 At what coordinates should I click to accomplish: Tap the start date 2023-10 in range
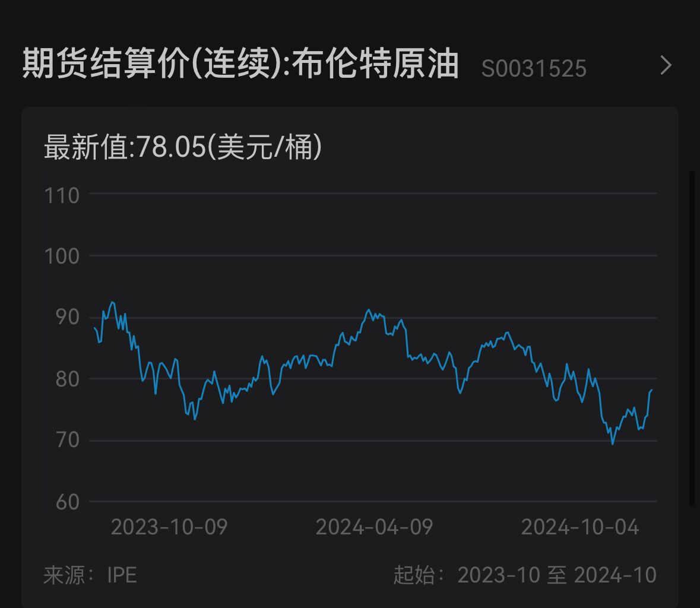[499, 575]
